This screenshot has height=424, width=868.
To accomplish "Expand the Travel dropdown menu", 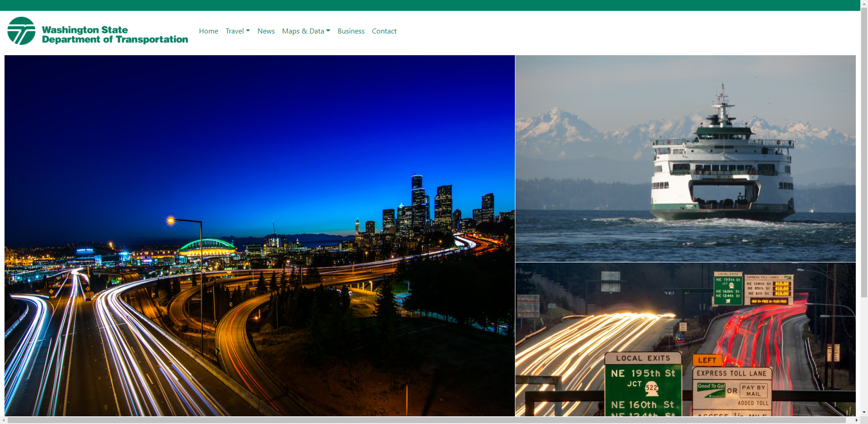I will click(x=238, y=31).
